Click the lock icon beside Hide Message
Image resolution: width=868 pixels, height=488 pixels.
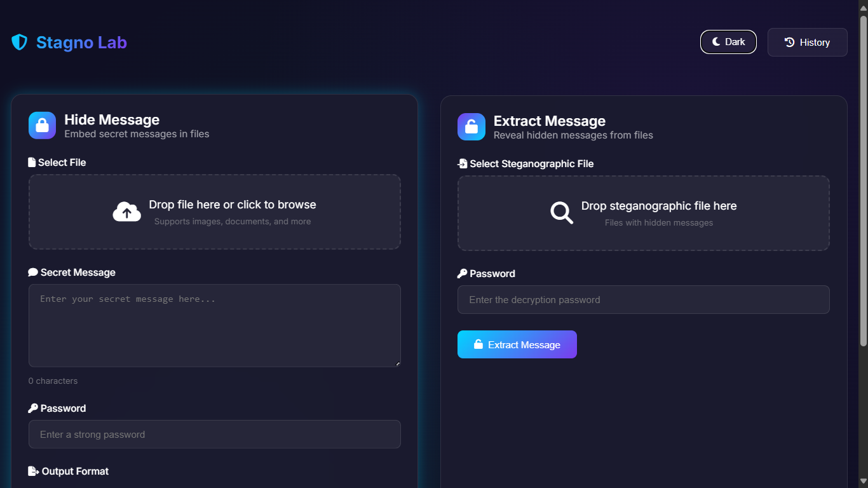(43, 125)
